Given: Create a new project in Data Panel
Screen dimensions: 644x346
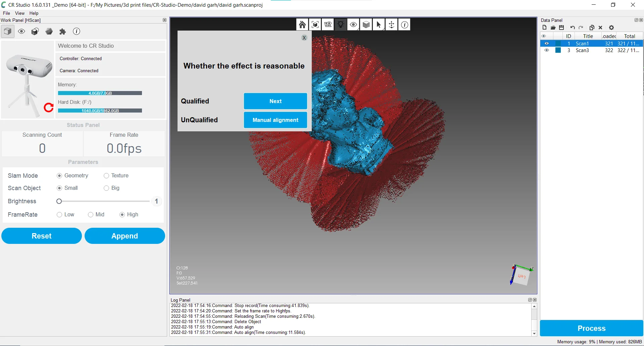Looking at the screenshot, I should (x=544, y=28).
